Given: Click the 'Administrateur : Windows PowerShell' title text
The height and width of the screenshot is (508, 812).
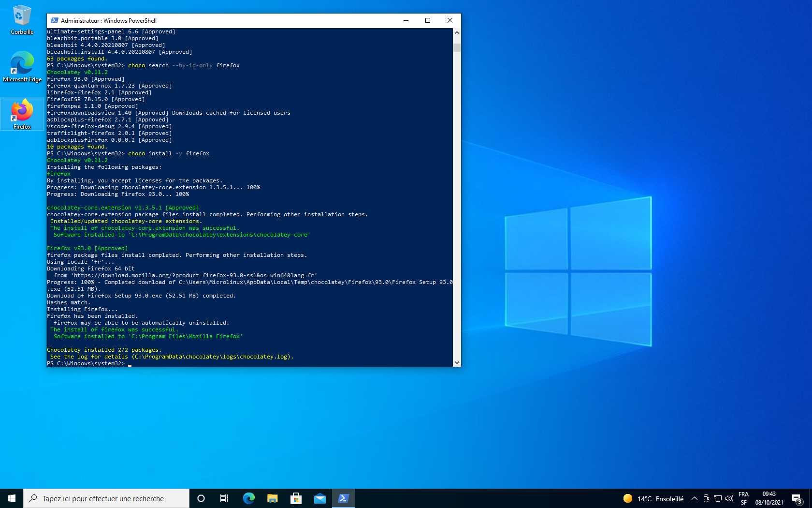Looking at the screenshot, I should (x=109, y=21).
